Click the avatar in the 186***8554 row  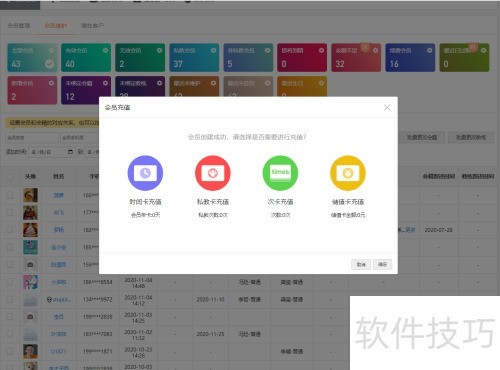click(x=30, y=282)
